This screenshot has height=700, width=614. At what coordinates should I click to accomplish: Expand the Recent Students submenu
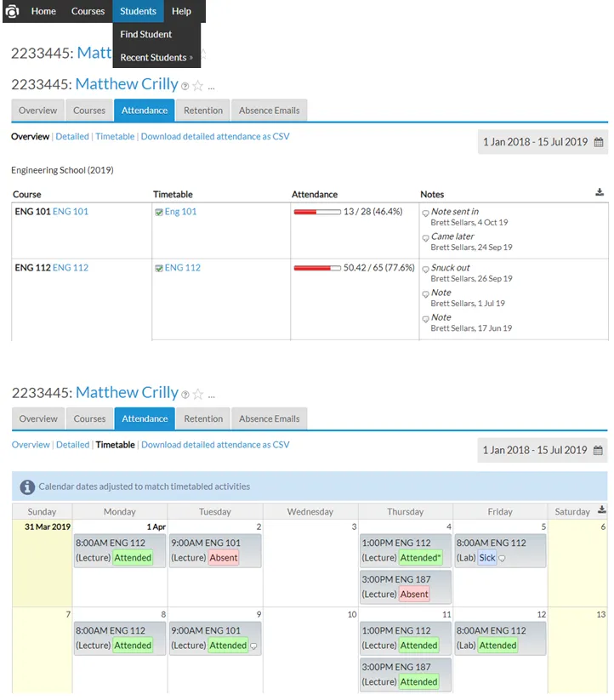156,58
